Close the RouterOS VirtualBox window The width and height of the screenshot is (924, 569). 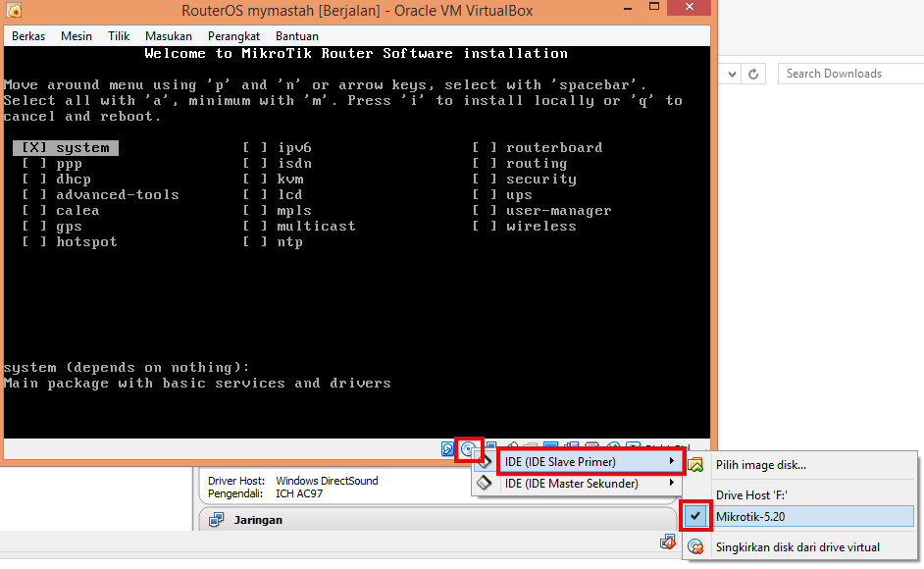click(690, 7)
